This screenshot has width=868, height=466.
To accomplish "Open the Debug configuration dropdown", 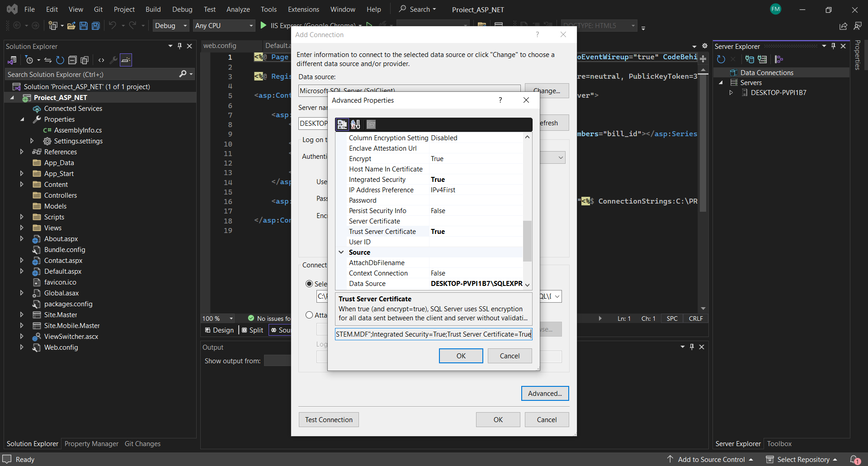I will 171,26.
